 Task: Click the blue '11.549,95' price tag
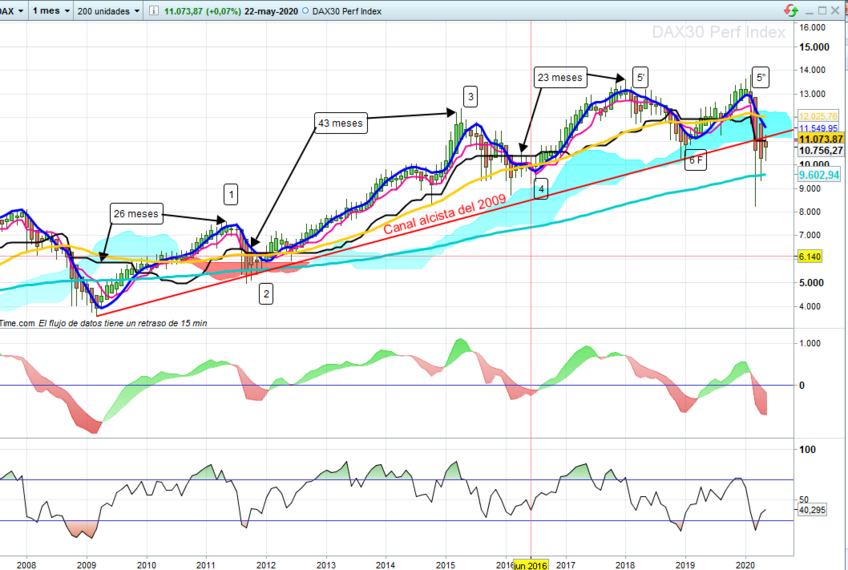[x=818, y=128]
